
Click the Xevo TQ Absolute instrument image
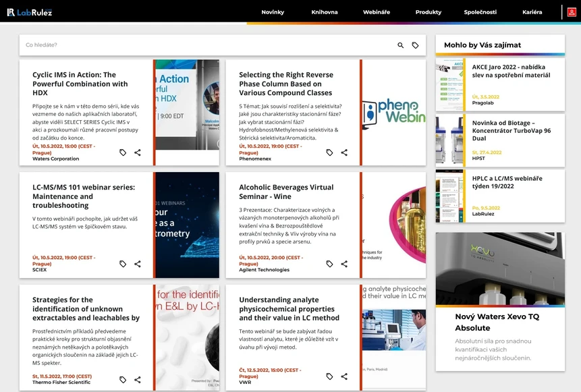coord(500,269)
